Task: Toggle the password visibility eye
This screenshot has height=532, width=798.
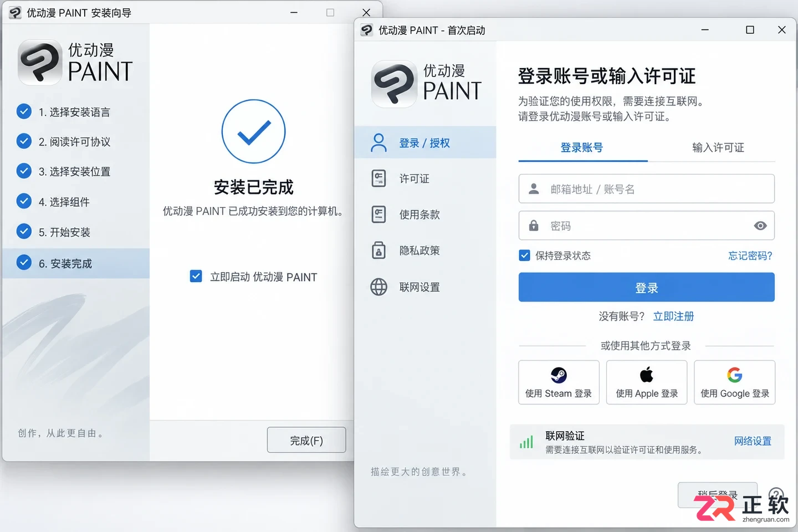Action: coord(760,226)
